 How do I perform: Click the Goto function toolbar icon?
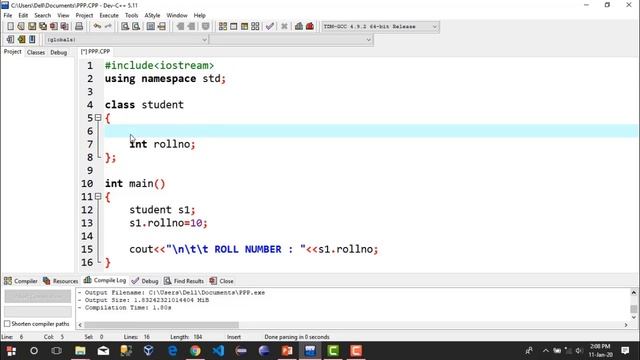151,27
